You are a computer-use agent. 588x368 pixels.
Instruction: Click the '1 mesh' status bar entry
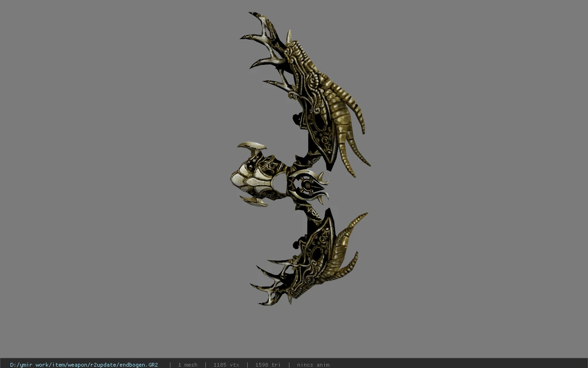tap(187, 365)
